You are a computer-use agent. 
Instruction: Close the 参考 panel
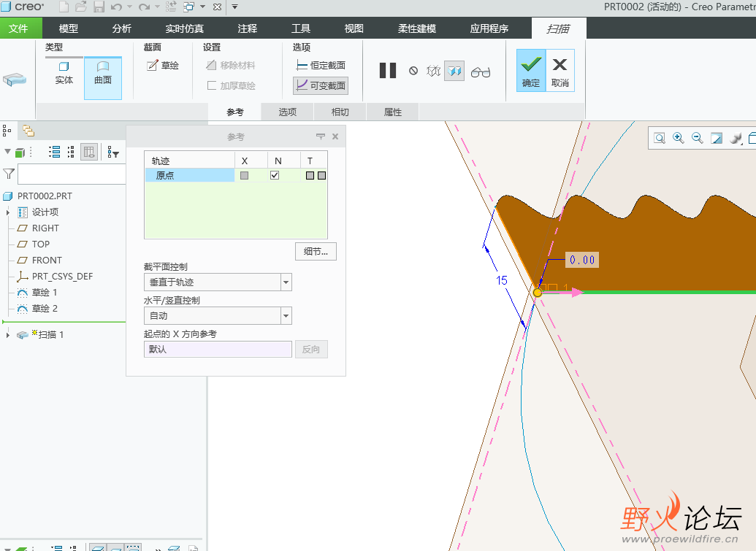click(335, 136)
